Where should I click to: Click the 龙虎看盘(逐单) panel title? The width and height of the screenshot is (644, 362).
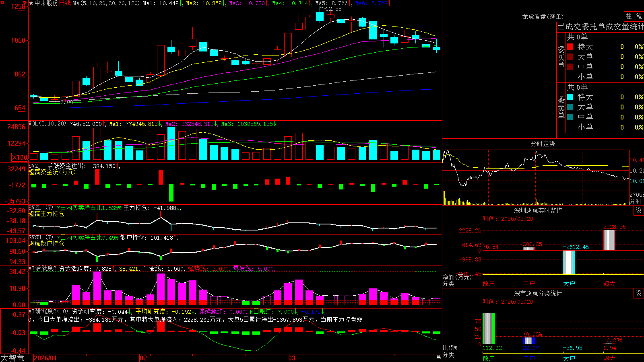pos(543,16)
